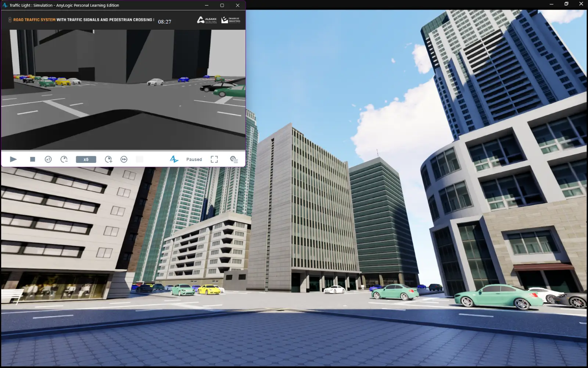Speed up the simulation
This screenshot has width=588, height=368.
click(x=108, y=159)
